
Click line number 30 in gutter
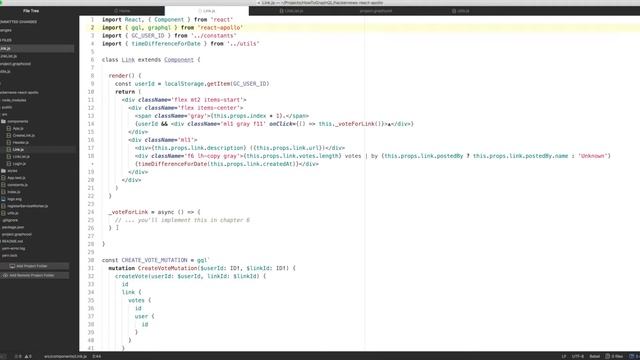click(91, 260)
